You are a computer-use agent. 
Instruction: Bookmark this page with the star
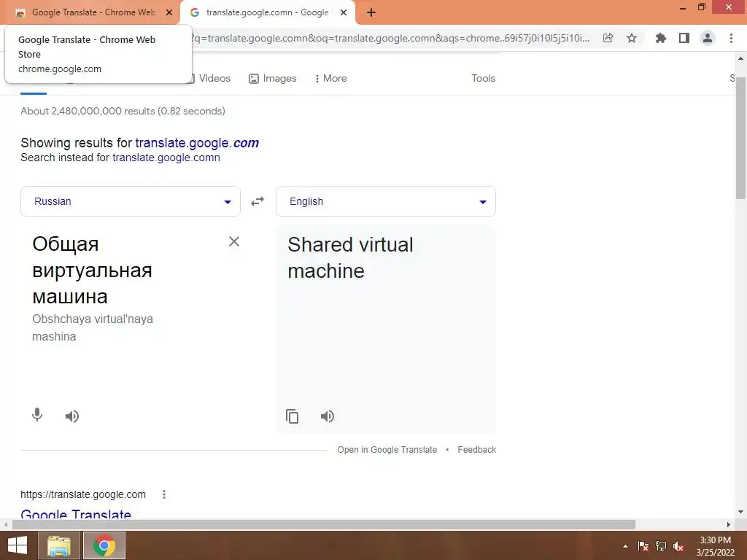(x=632, y=38)
